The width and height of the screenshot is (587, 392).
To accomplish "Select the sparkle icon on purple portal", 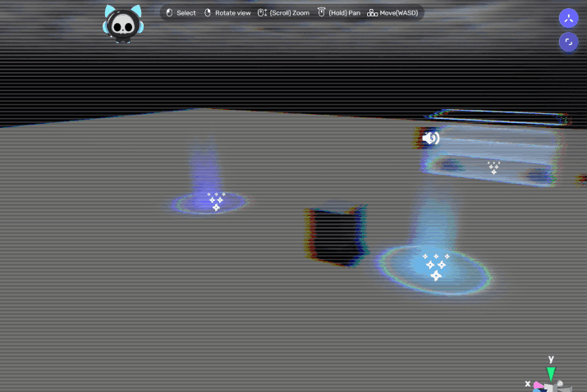I will coord(216,201).
